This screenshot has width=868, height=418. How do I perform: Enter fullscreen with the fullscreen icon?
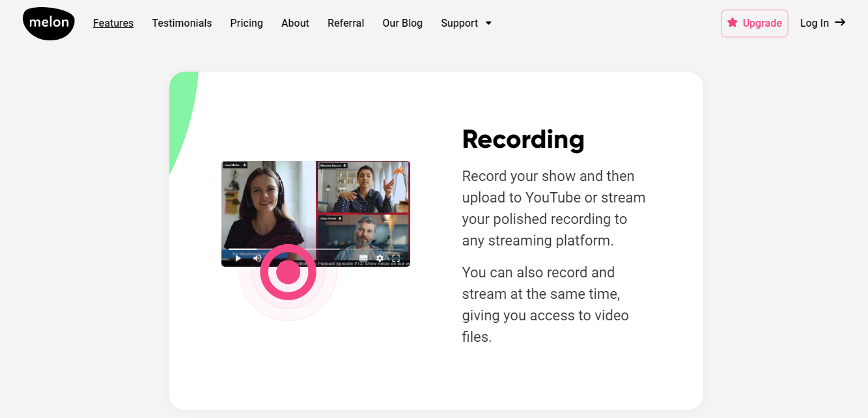click(396, 258)
